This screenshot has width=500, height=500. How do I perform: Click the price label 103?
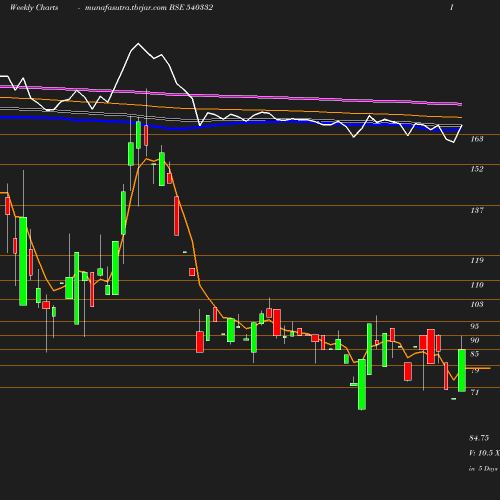click(x=477, y=304)
